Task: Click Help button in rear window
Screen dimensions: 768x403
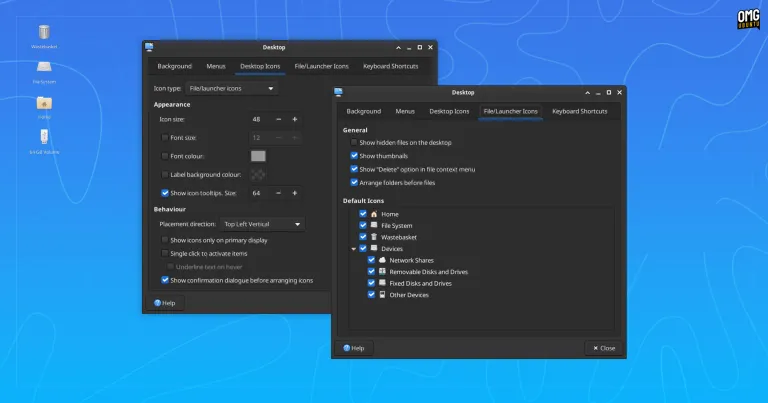Action: click(x=165, y=303)
